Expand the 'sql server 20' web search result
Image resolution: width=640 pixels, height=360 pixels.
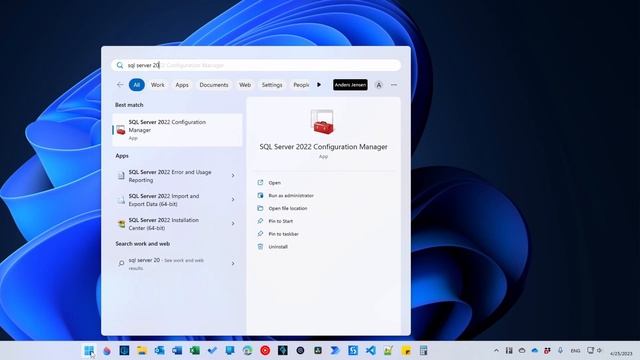tap(233, 264)
